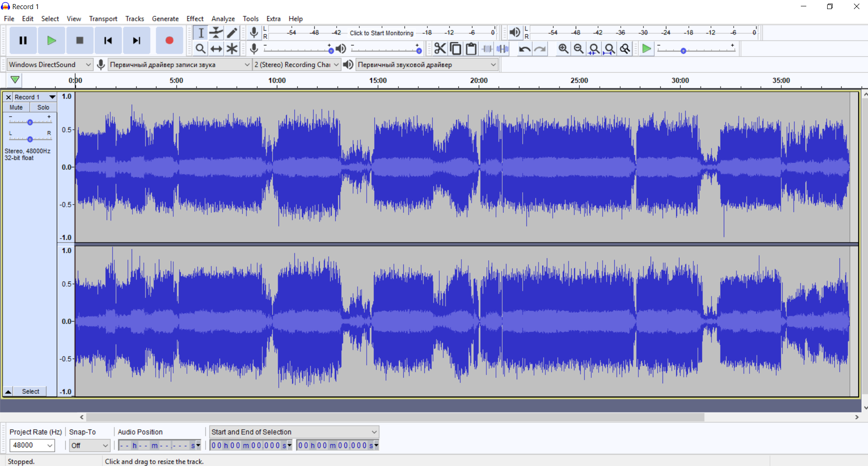Viewport: 868px width, 466px height.
Task: Open the Tracks menu
Action: (x=135, y=19)
